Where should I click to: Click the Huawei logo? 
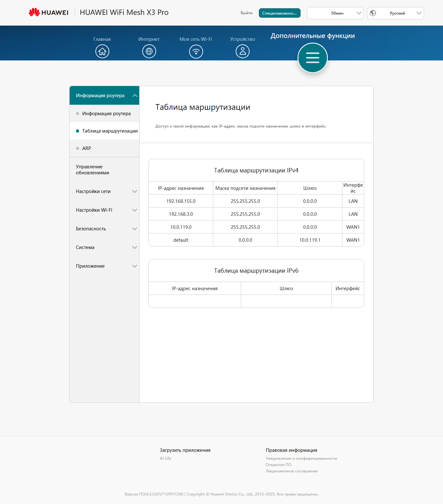pos(48,13)
